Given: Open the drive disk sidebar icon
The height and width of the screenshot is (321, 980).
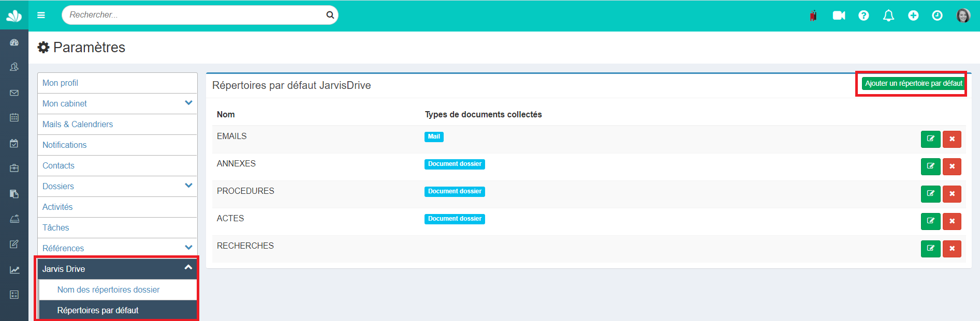Looking at the screenshot, I should 14,219.
